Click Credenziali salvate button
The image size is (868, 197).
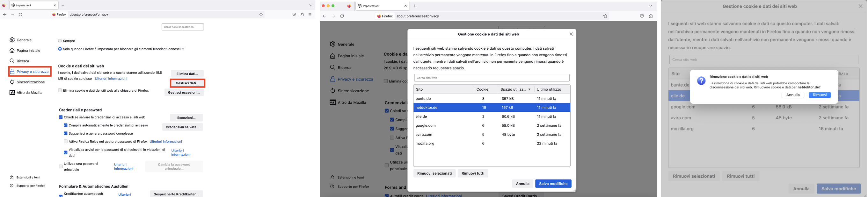tap(183, 127)
